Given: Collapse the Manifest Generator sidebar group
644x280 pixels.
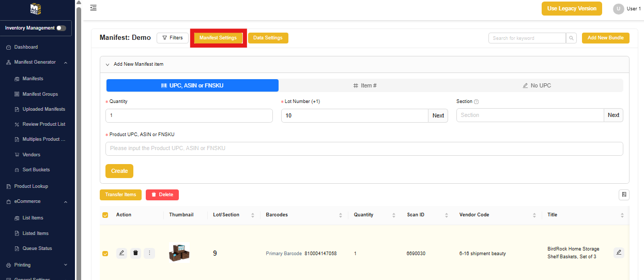Looking at the screenshot, I should [66, 63].
